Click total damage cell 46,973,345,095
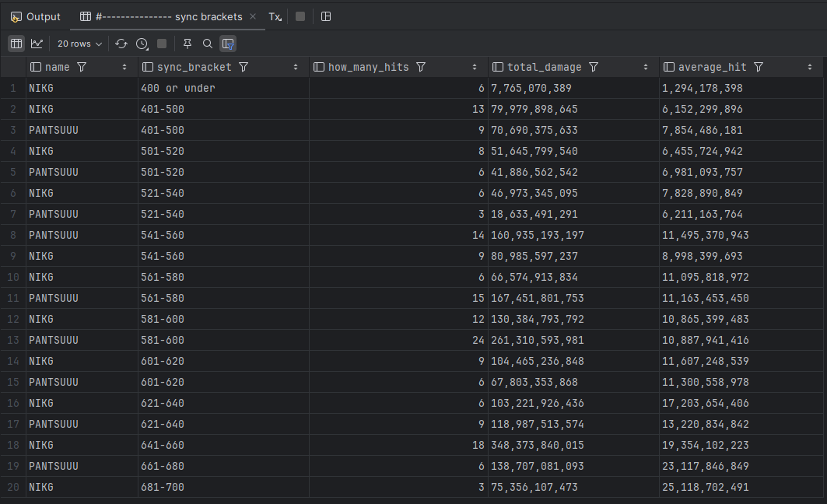827x504 pixels. [573, 194]
